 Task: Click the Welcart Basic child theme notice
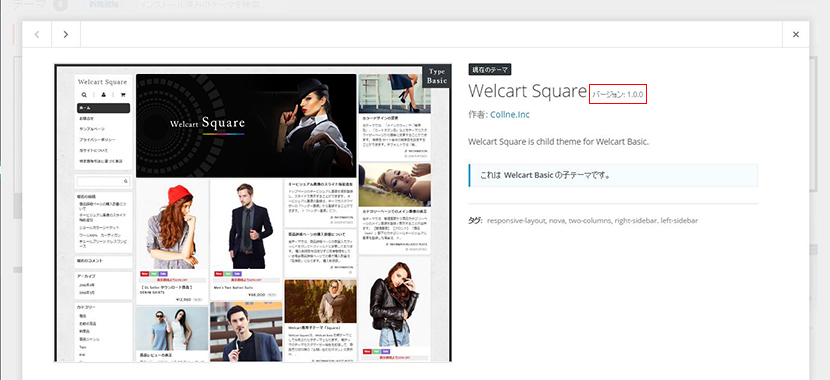coord(613,175)
